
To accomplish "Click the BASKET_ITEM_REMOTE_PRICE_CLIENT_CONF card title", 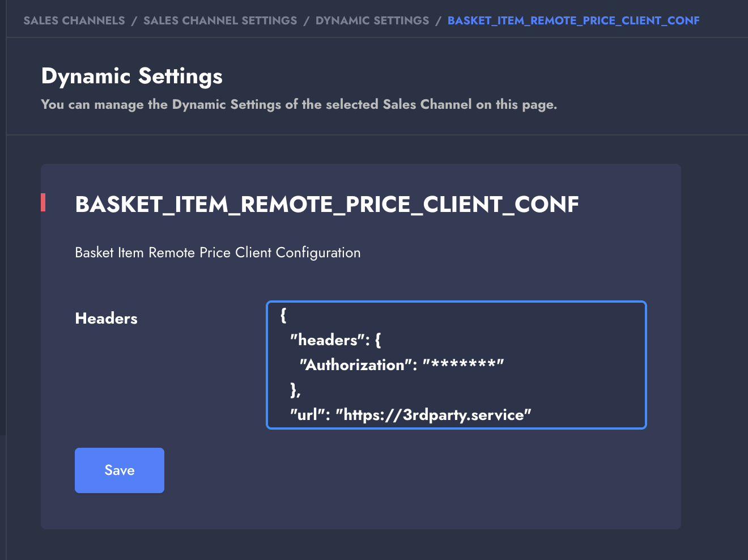I will point(326,205).
